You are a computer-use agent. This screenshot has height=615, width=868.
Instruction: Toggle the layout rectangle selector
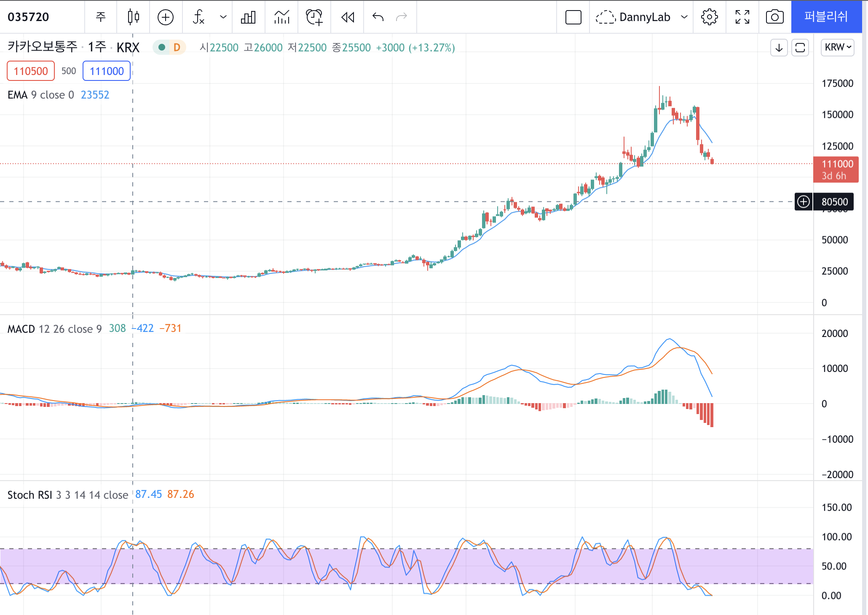573,17
